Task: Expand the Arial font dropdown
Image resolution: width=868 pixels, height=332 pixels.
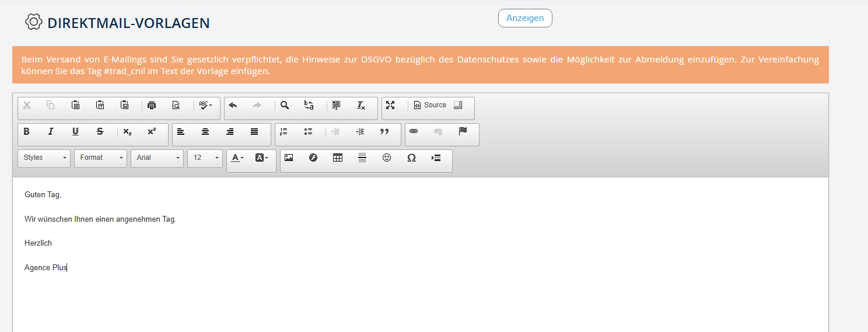Action: 157,158
